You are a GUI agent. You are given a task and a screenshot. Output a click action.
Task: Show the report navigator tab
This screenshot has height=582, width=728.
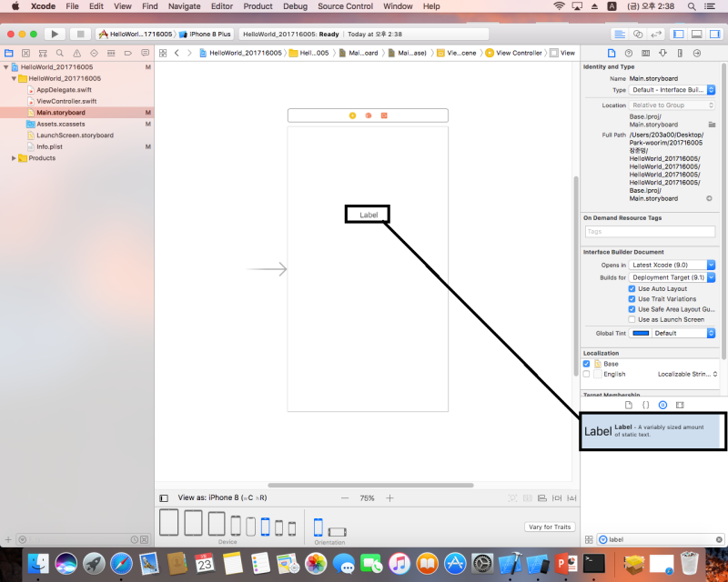pos(146,53)
